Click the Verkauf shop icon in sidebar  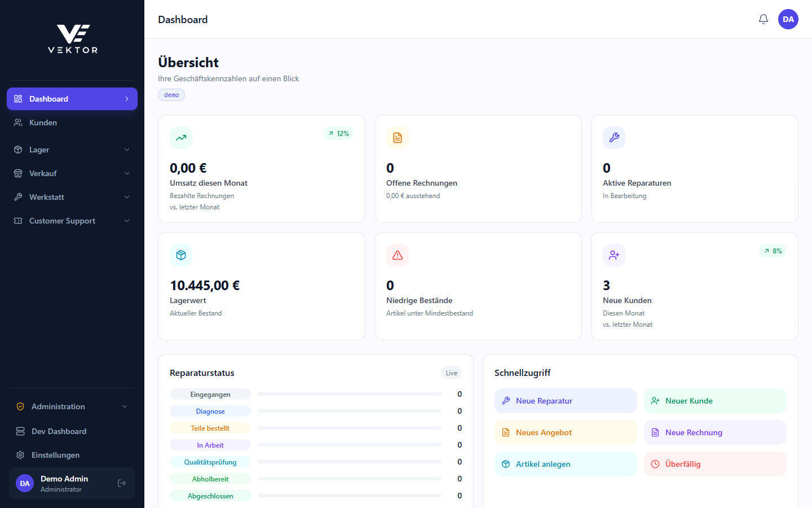tap(18, 173)
